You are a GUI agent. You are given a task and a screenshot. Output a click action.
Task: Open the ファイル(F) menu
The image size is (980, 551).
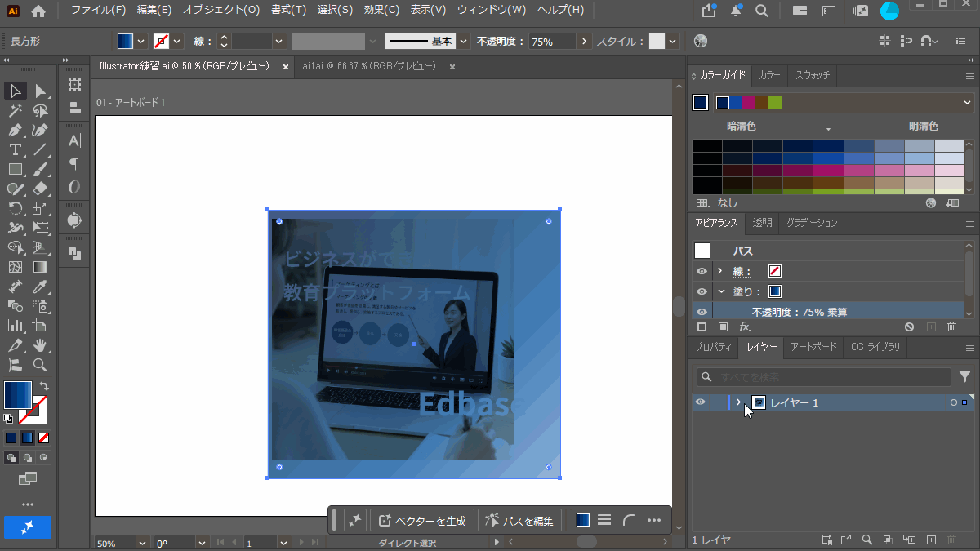tap(99, 11)
